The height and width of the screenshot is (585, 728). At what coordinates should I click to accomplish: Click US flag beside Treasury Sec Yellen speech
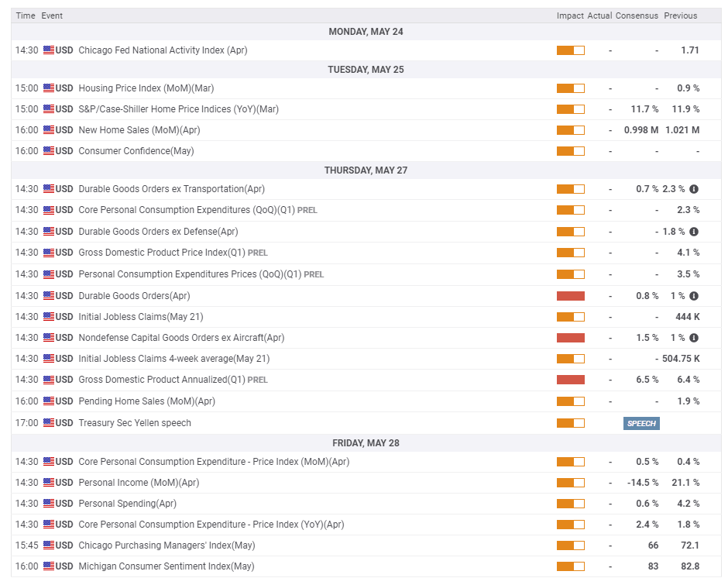point(49,423)
